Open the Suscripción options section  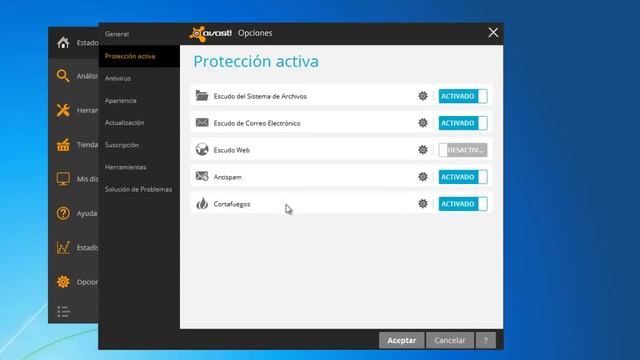click(x=139, y=145)
